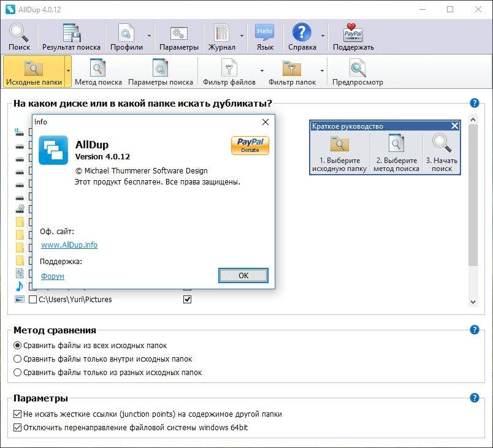
Task: Open help for Метод сравнения section
Action: [474, 330]
